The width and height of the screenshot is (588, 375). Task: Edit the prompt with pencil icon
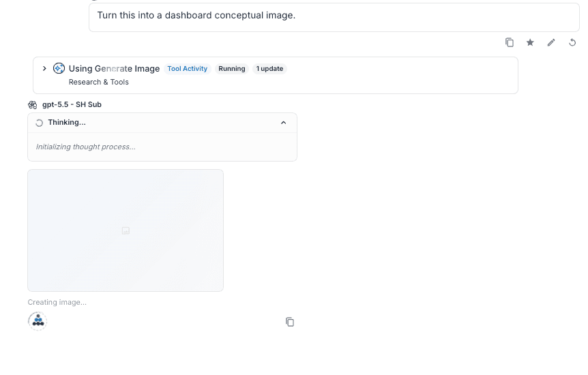pos(551,42)
